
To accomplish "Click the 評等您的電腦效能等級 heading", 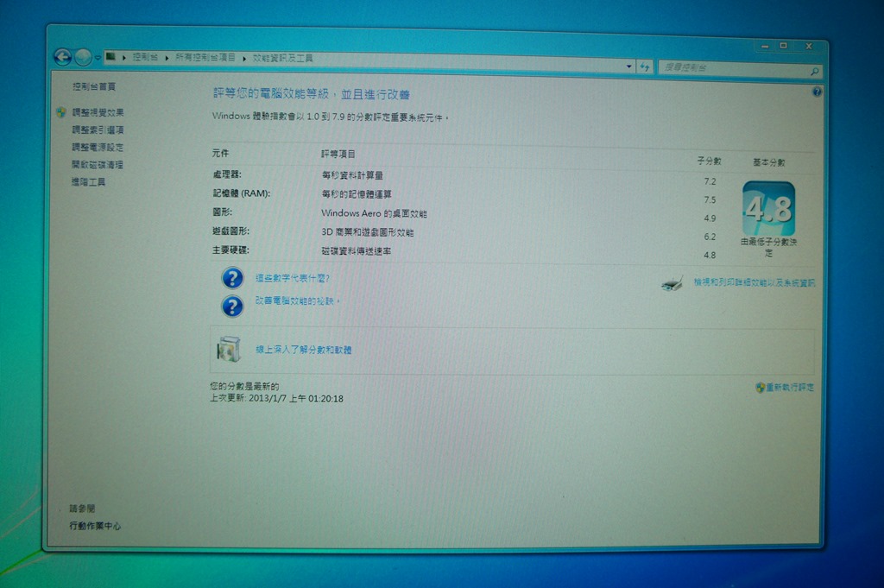I will (x=311, y=93).
